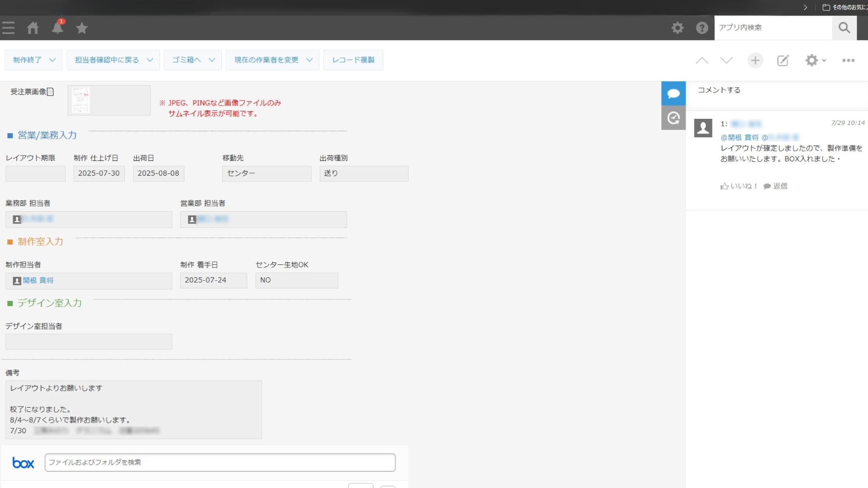Open more options ellipsis menu
868x488 pixels.
(848, 61)
